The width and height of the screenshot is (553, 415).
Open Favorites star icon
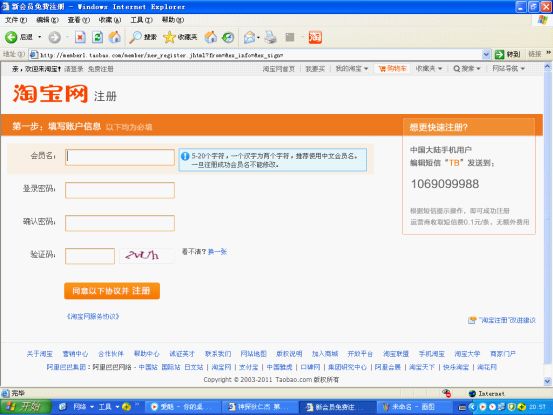click(x=169, y=37)
